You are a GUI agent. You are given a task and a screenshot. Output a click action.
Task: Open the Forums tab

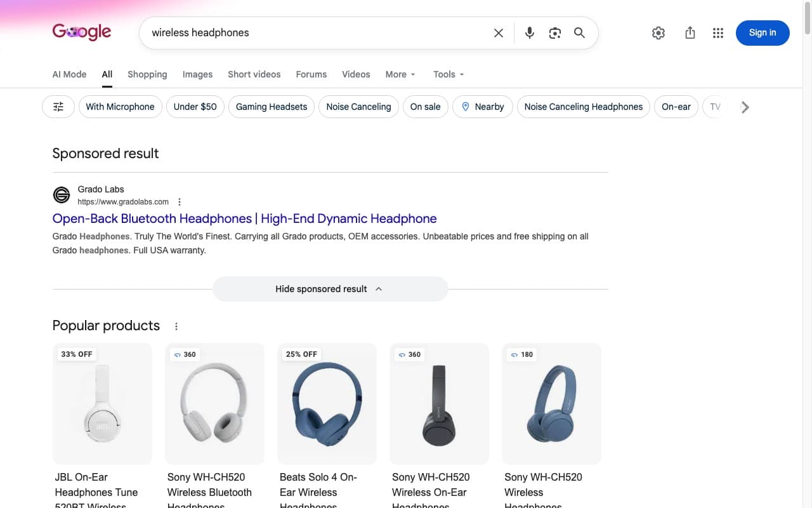(311, 74)
